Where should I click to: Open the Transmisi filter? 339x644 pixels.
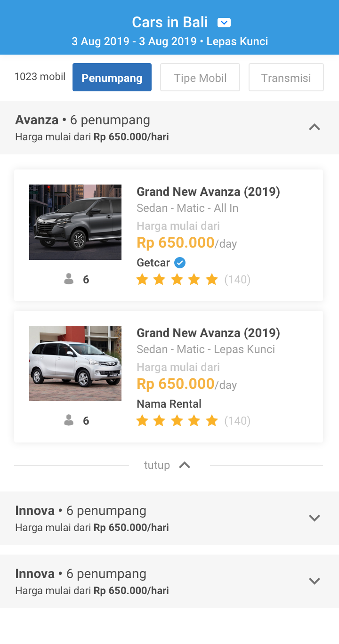(x=286, y=77)
